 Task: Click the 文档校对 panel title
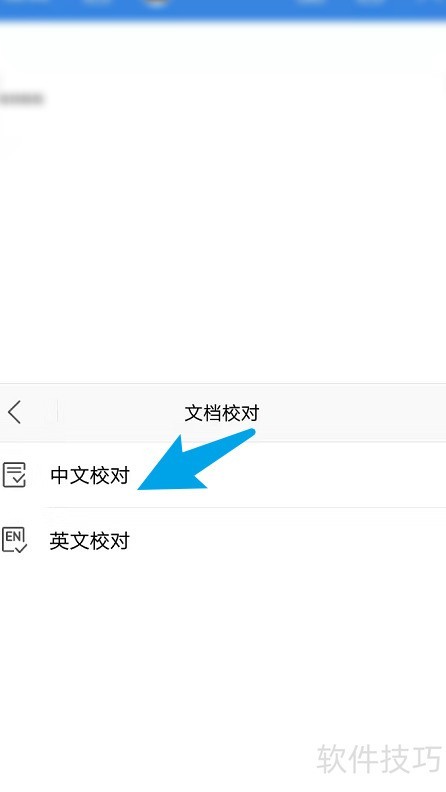coord(222,413)
